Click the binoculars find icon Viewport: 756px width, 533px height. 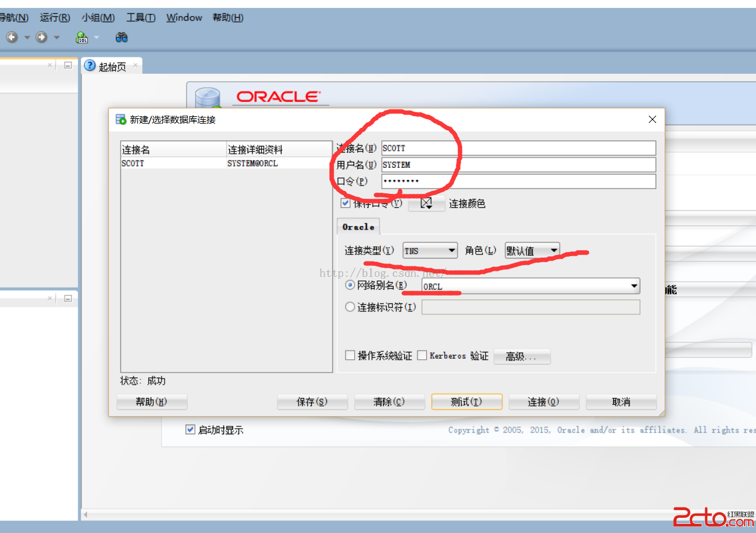pyautogui.click(x=122, y=38)
